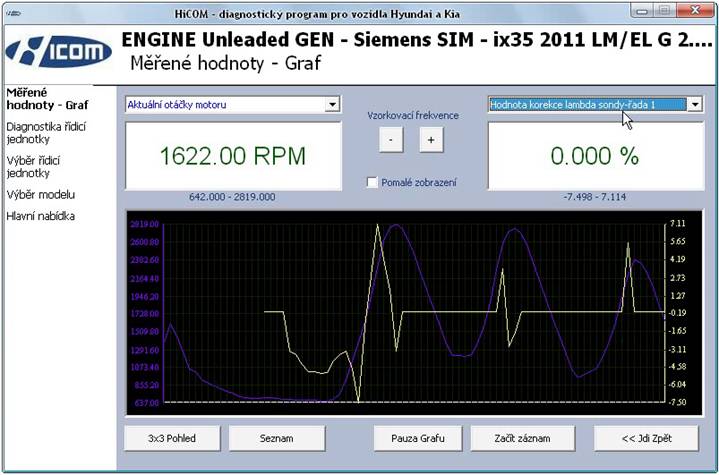Screen dimensions: 719x475
Task: Open Výběr modelu in sidebar
Action: [x=41, y=194]
